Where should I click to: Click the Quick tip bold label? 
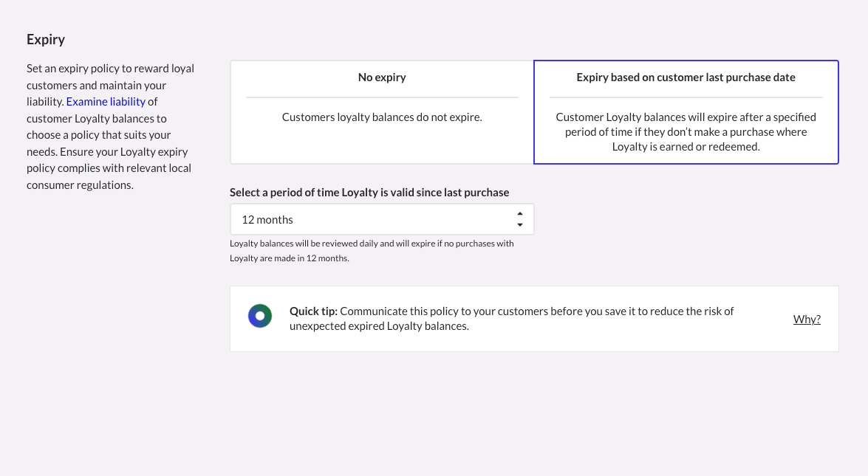pos(313,311)
